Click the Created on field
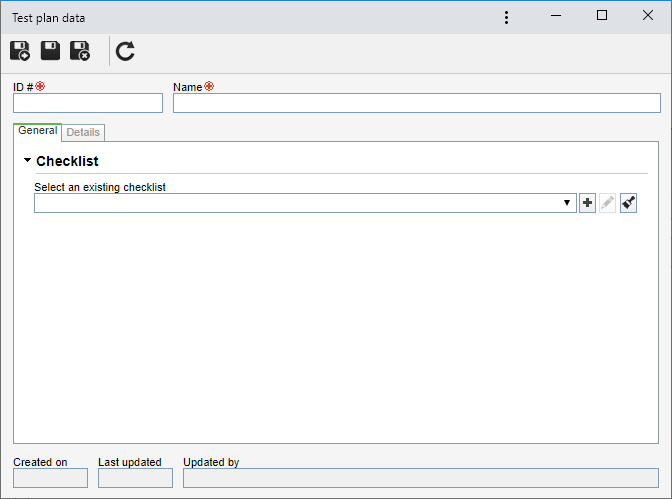Image resolution: width=672 pixels, height=499 pixels. click(51, 478)
